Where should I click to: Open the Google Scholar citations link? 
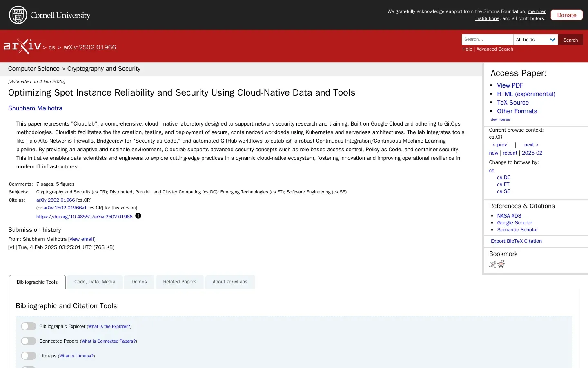[514, 223]
